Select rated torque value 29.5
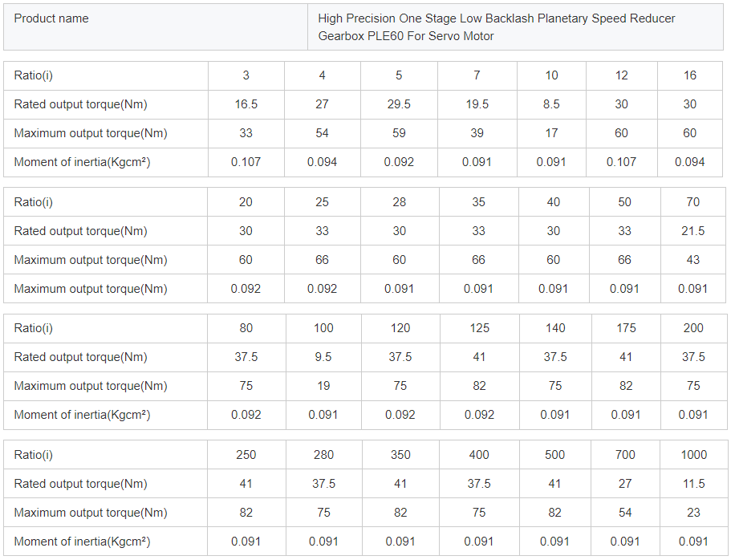 399,104
